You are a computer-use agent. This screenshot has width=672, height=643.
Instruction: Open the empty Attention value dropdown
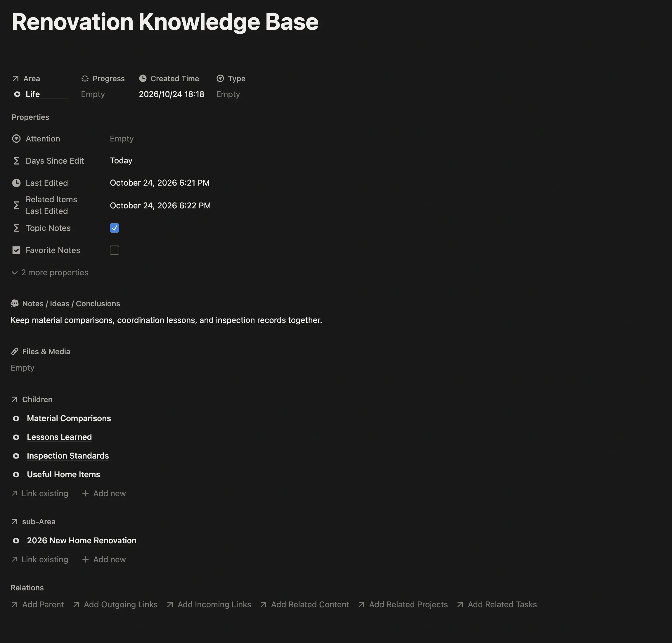click(122, 139)
